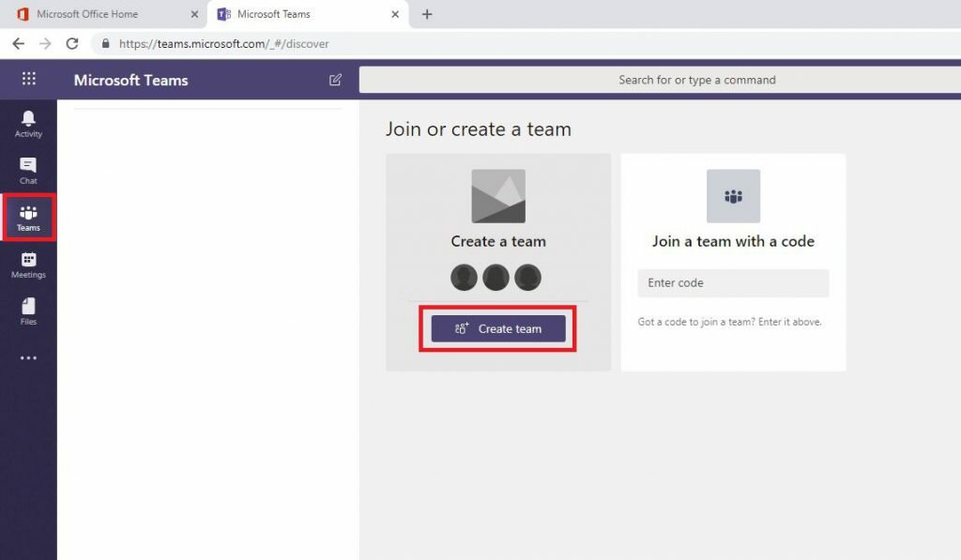Focus the Enter code field

(733, 283)
